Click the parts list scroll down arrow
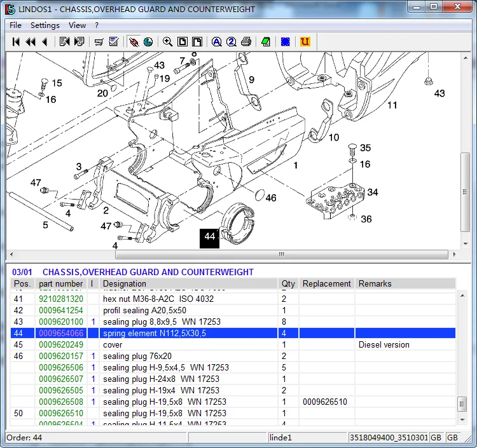The height and width of the screenshot is (448, 477). pos(461,418)
